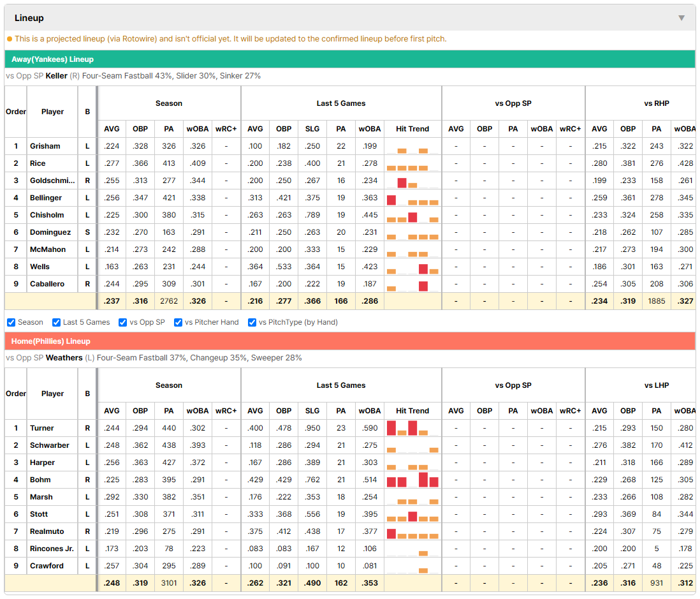Open Wells's Hit Trend chart

click(x=412, y=267)
